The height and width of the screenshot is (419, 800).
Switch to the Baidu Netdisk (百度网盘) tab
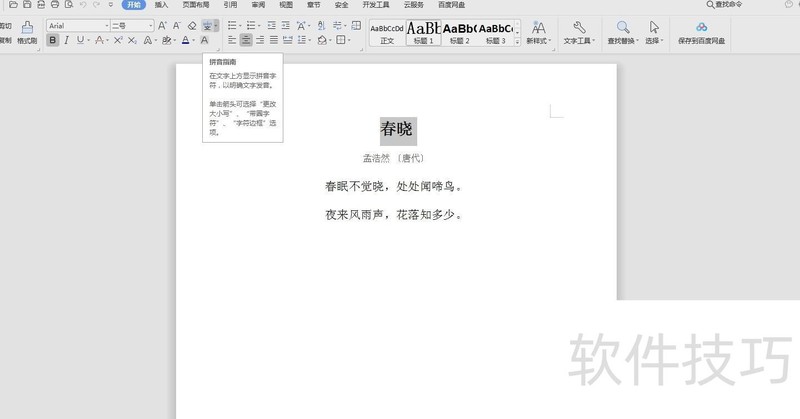[452, 5]
